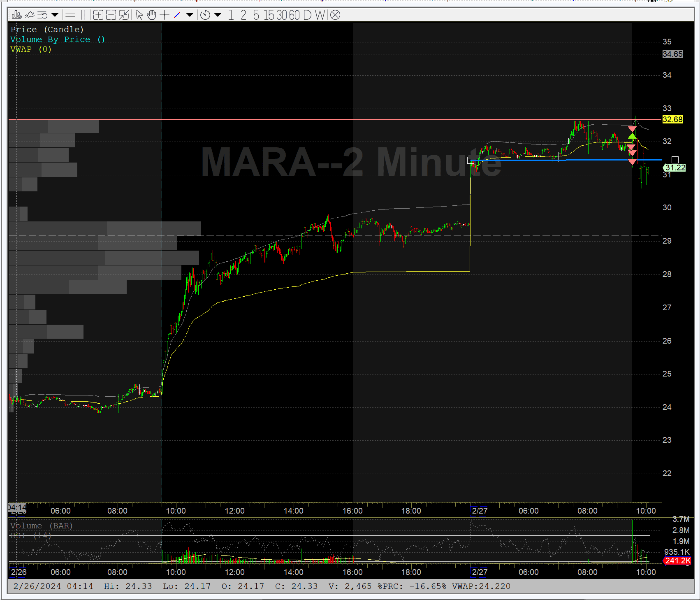This screenshot has height=600, width=700.
Task: Switch to the 5 minute interval
Action: [256, 15]
